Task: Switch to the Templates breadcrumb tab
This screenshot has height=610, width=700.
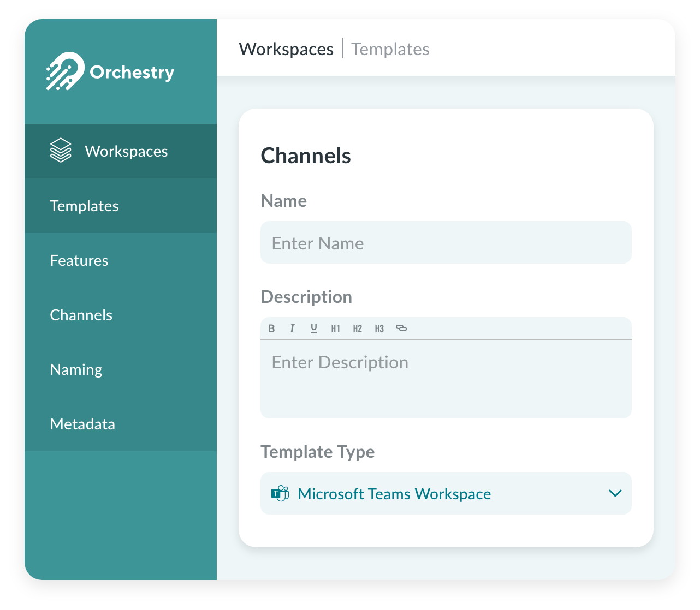Action: 390,49
